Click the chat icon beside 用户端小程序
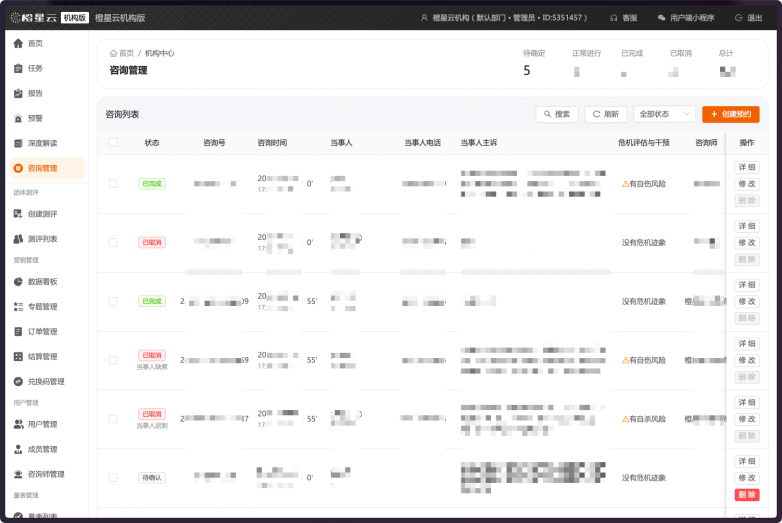This screenshot has width=782, height=523. tap(661, 18)
